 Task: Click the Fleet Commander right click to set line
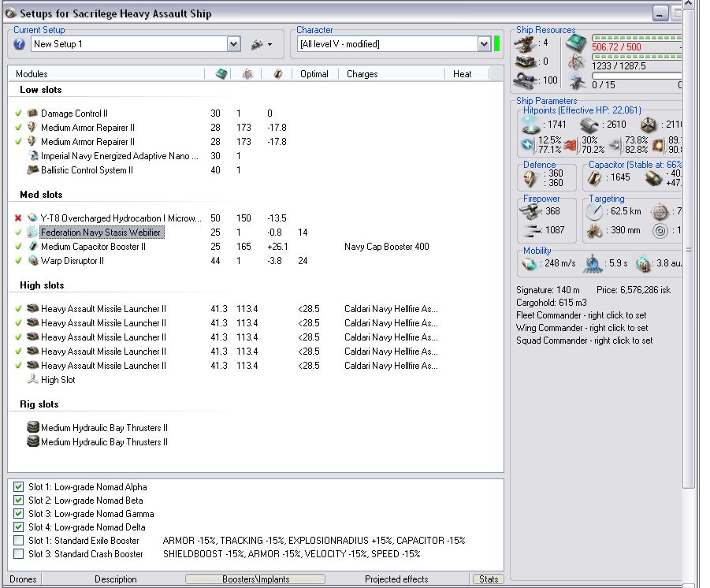[x=582, y=315]
